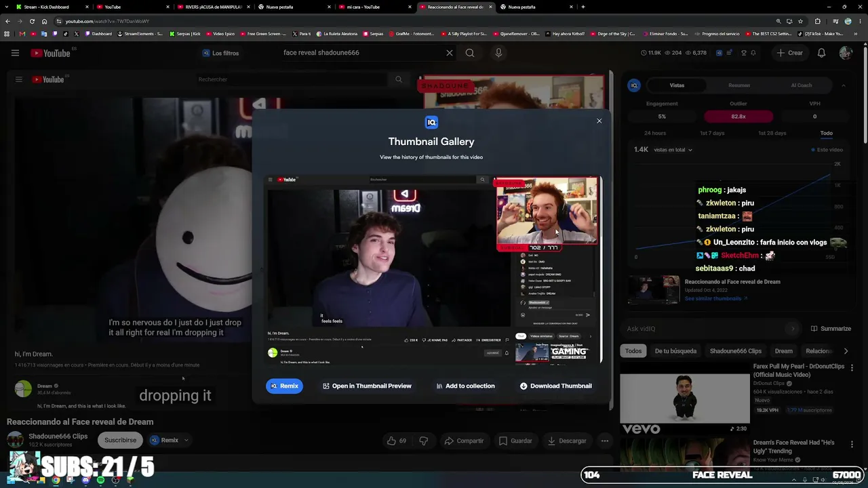The image size is (868, 488).
Task: Open the Crear menu
Action: point(789,53)
